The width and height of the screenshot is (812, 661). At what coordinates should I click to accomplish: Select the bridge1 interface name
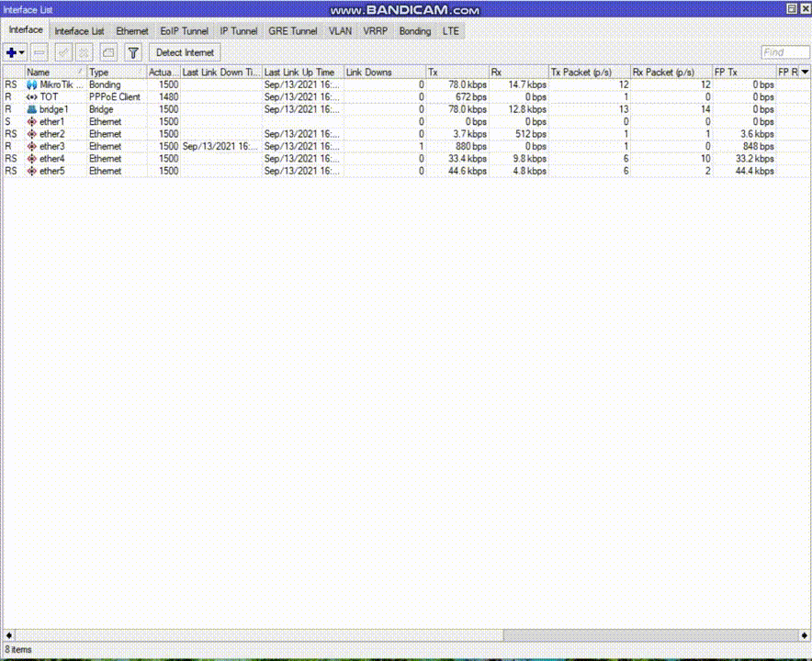pyautogui.click(x=54, y=109)
